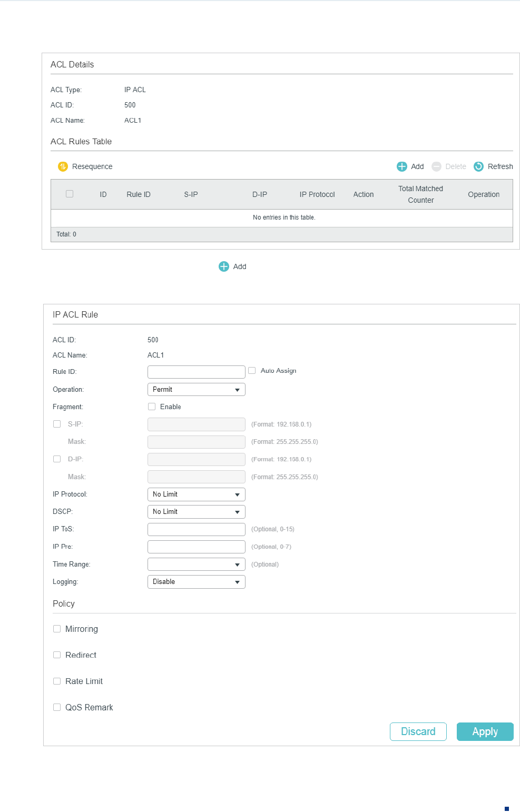Check the S-IP checkbox
This screenshot has height=812, width=520.
(x=57, y=424)
